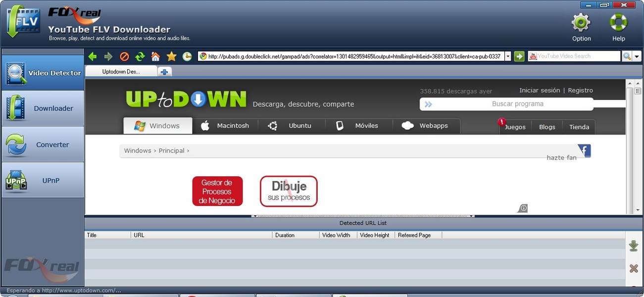Sort list by Referred Page column
Screen dimensions: 644x297
[418, 235]
